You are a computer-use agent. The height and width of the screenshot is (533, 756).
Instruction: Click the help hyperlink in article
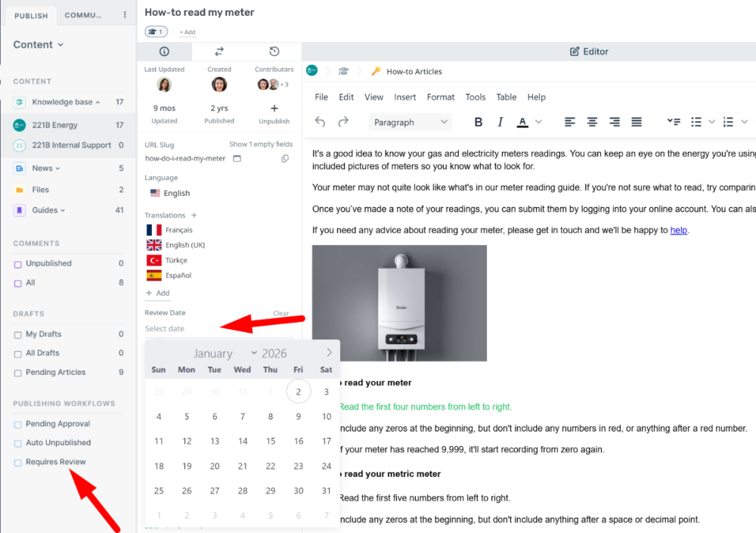coord(679,230)
